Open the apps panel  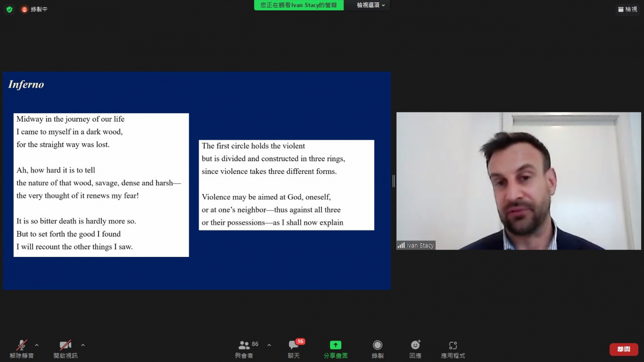pyautogui.click(x=453, y=349)
